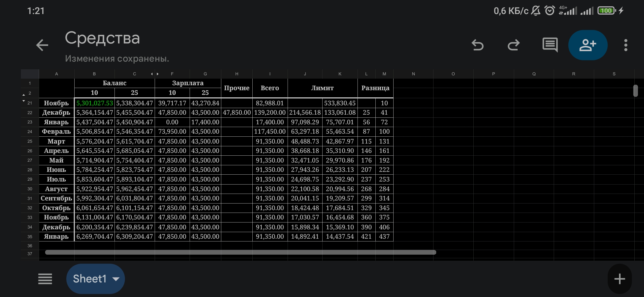Add a new sheet with plus button
Image resolution: width=644 pixels, height=297 pixels.
[619, 279]
